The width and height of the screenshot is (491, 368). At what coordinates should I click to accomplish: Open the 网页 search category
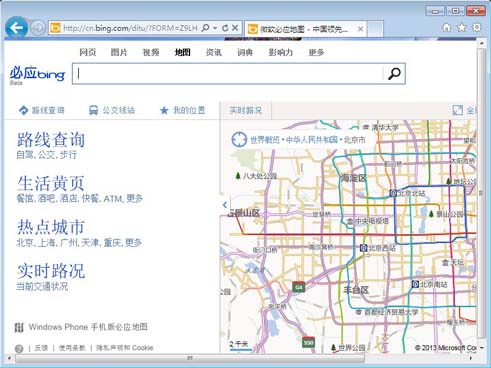88,52
